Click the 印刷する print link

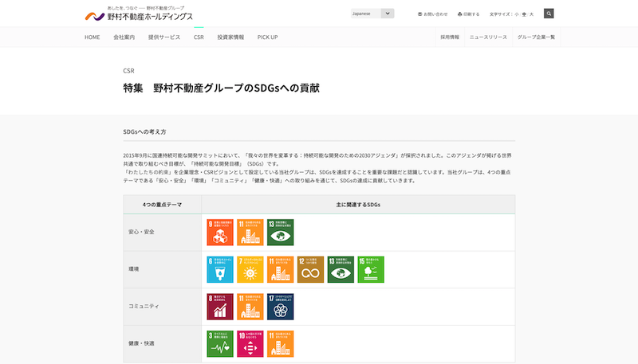click(x=468, y=14)
